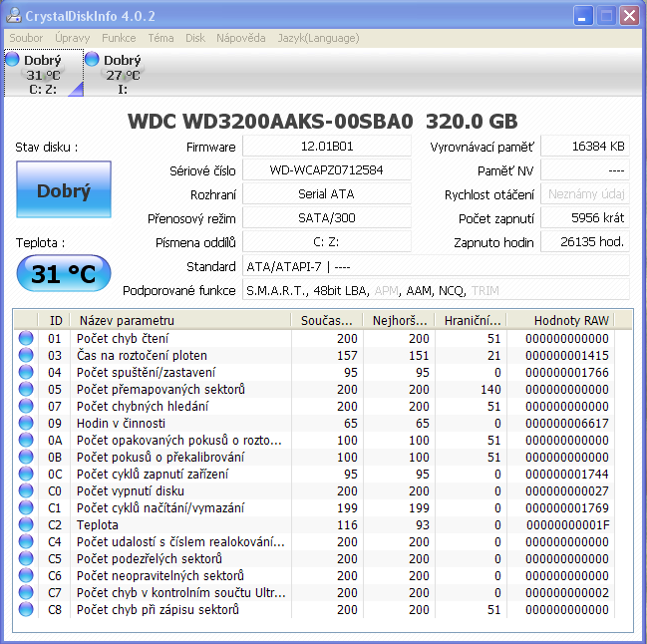Click status orb for Počet chyb čtení
The width and height of the screenshot is (647, 644).
(26, 339)
